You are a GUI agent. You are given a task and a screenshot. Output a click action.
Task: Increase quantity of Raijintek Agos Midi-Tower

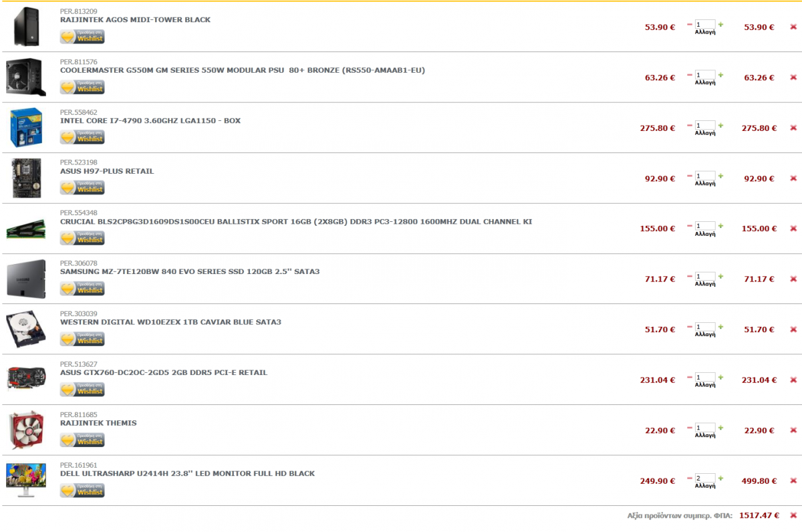coord(720,24)
